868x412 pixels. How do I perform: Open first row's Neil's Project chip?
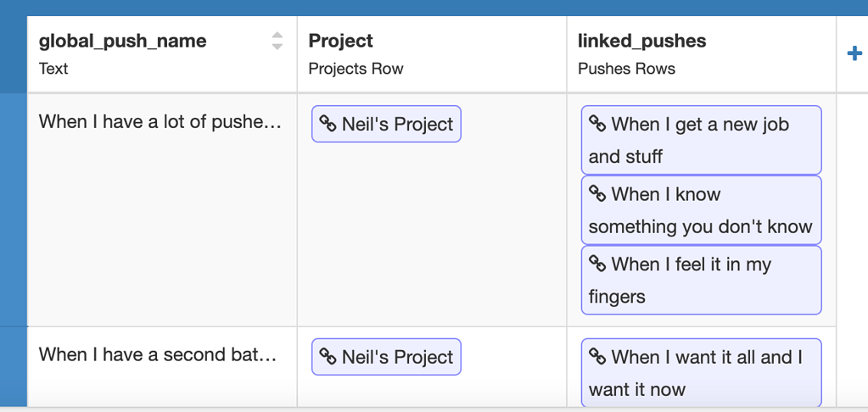point(397,124)
